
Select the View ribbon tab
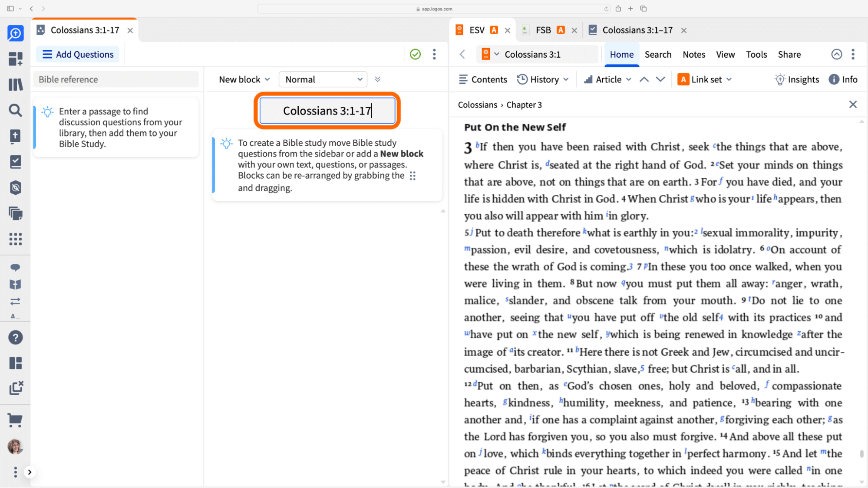click(x=725, y=54)
